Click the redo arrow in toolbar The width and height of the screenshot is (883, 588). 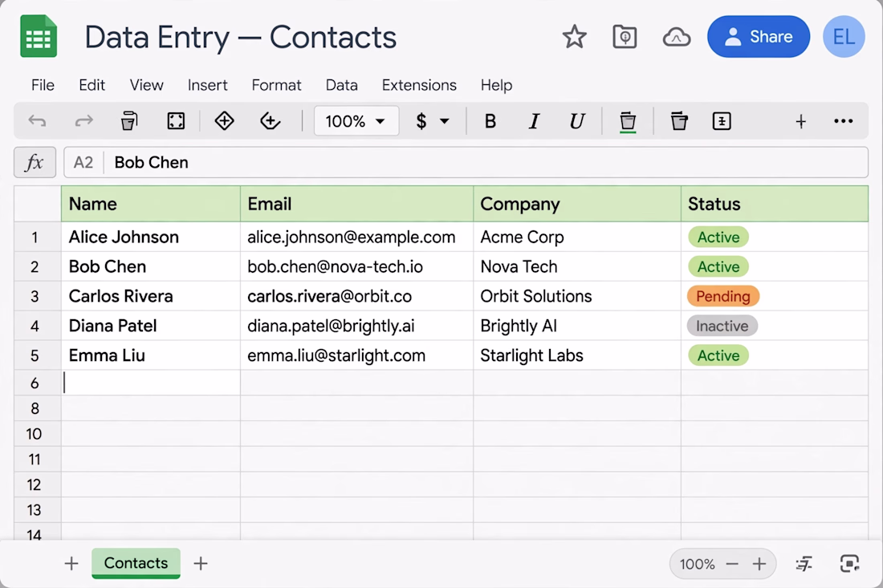pos(84,121)
